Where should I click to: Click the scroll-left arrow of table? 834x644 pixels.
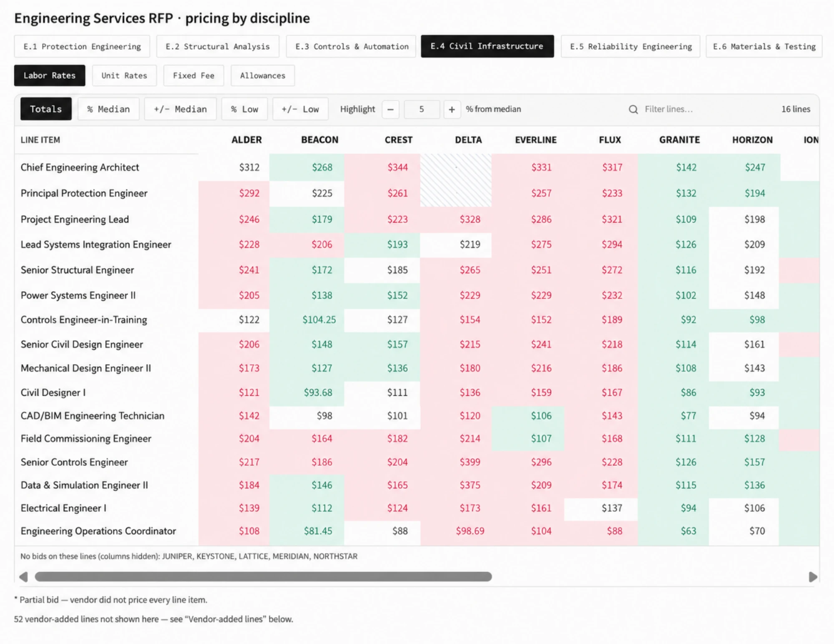point(24,577)
